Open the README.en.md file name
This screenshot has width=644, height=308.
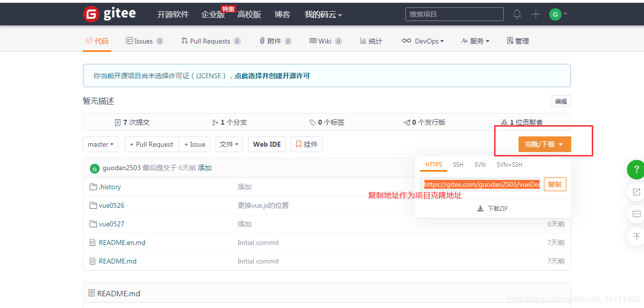[122, 242]
